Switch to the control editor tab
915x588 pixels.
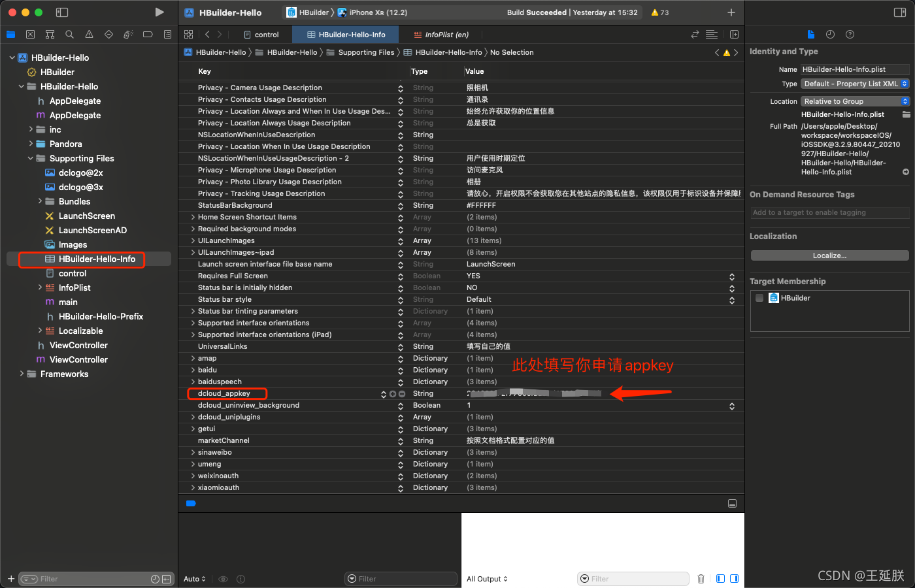(x=261, y=35)
